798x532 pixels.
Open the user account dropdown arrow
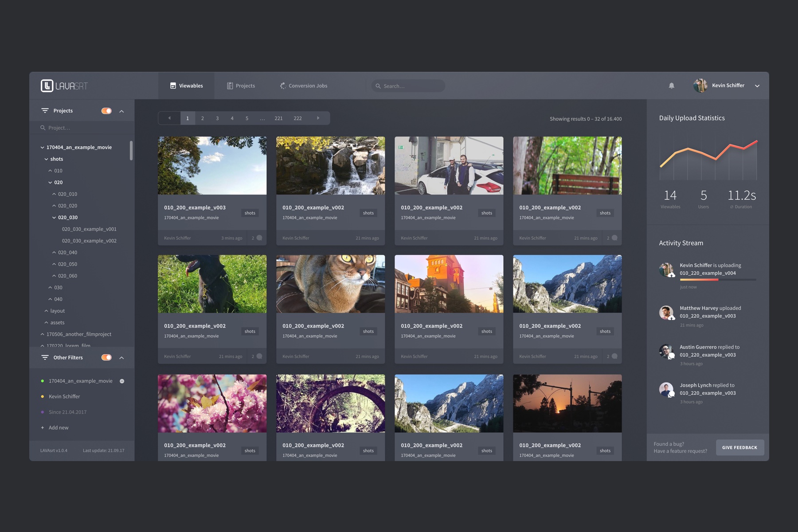(757, 86)
